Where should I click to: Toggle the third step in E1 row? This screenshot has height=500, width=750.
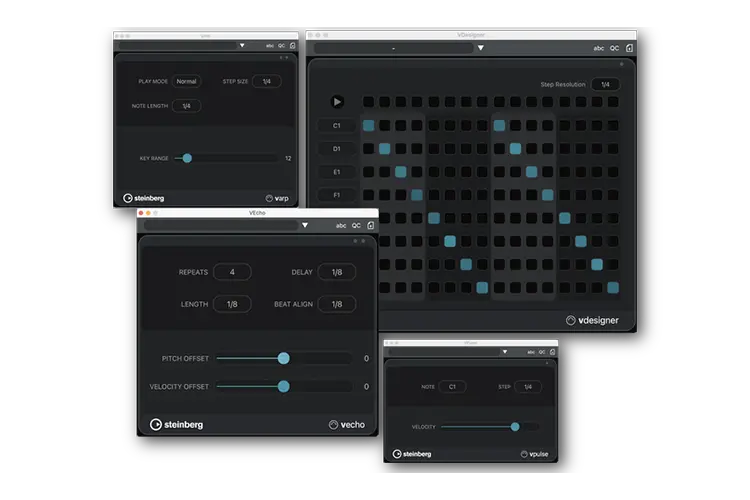click(401, 172)
